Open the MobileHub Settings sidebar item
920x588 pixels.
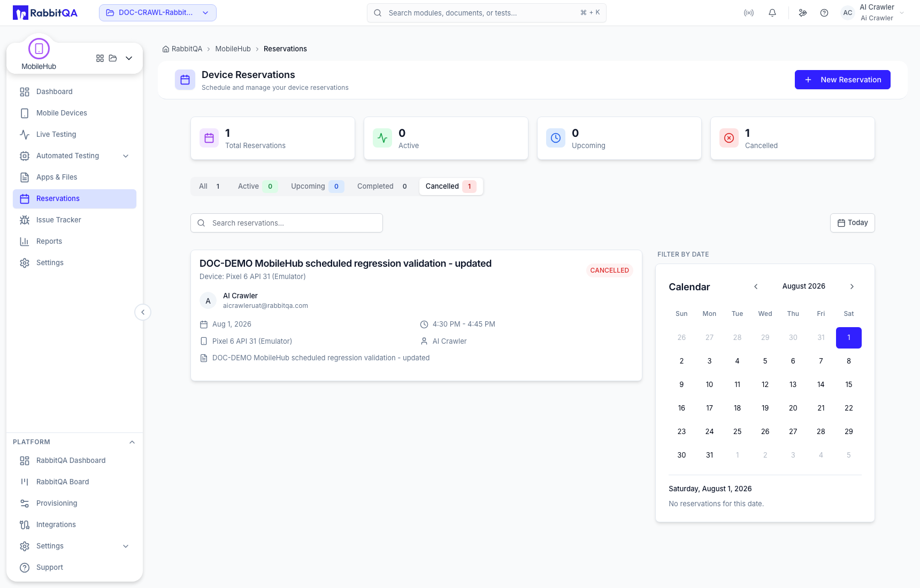point(75,263)
